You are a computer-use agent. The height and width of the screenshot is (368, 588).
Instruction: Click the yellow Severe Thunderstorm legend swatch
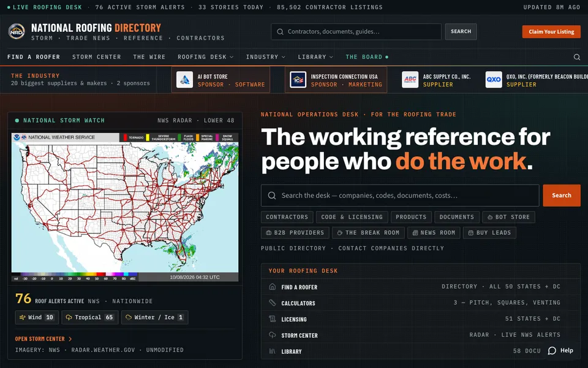pos(148,137)
